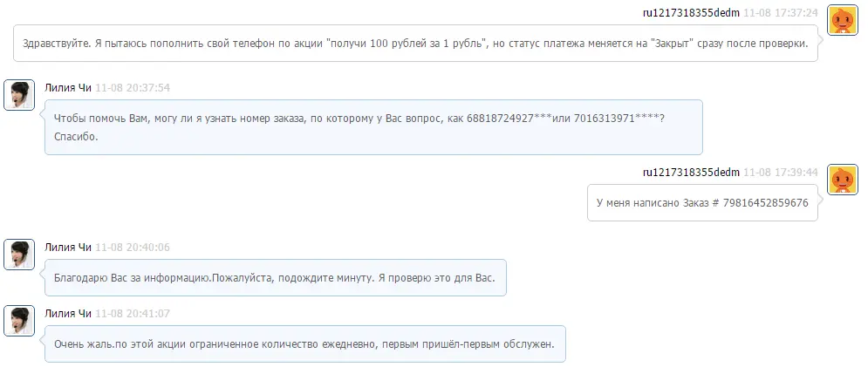
Task: Click the message 'У меня написано Заказ # 79816452859676'
Action: point(702,202)
